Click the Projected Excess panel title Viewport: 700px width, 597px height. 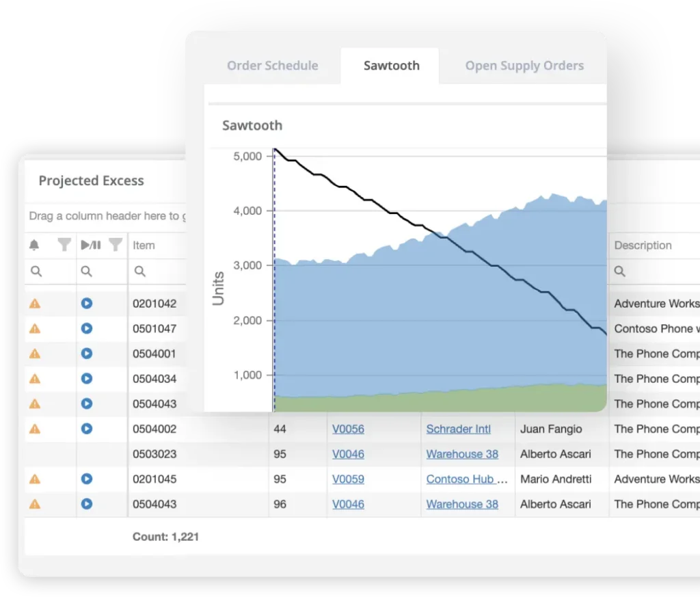(91, 181)
